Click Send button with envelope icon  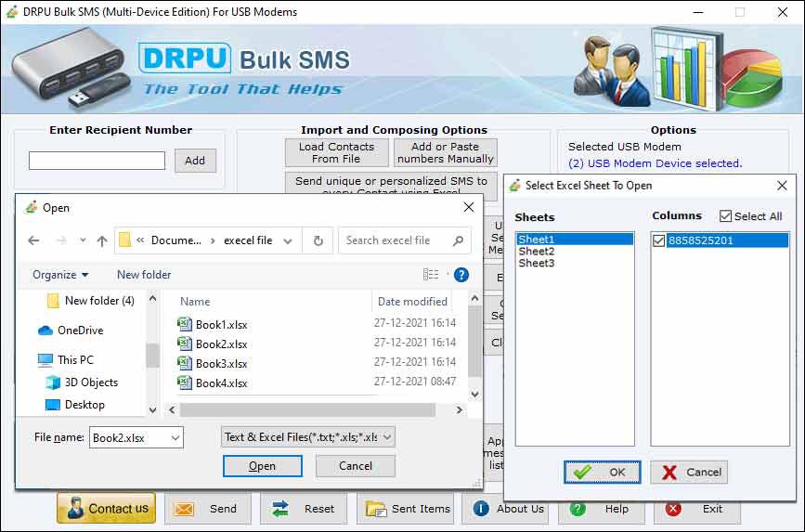(208, 509)
